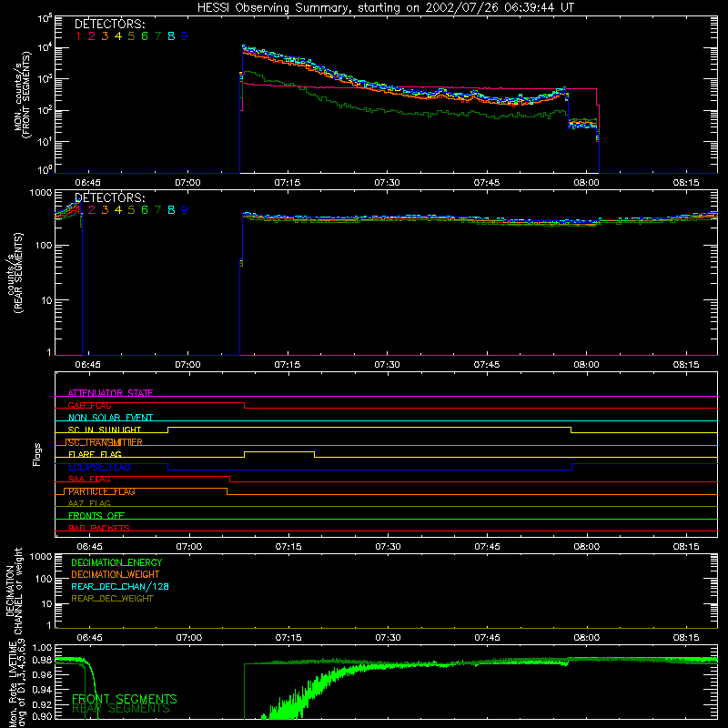
Task: Click the flare flag raised step near 07:10
Action: (x=279, y=451)
